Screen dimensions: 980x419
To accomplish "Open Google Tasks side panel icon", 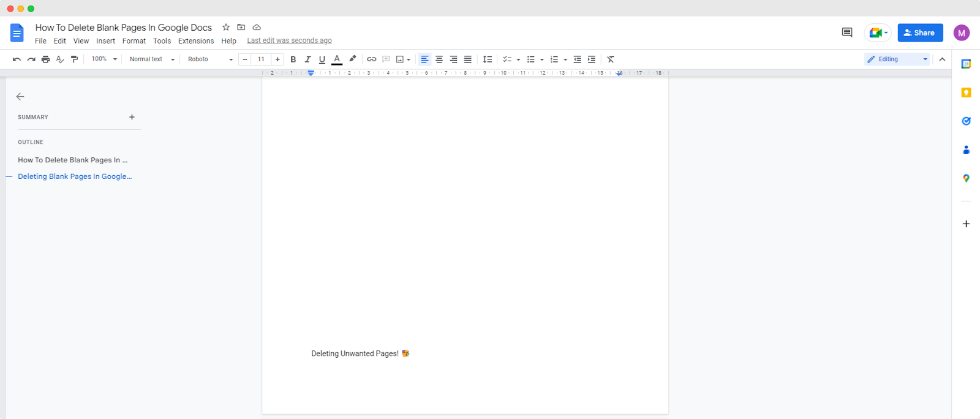I will click(x=966, y=121).
